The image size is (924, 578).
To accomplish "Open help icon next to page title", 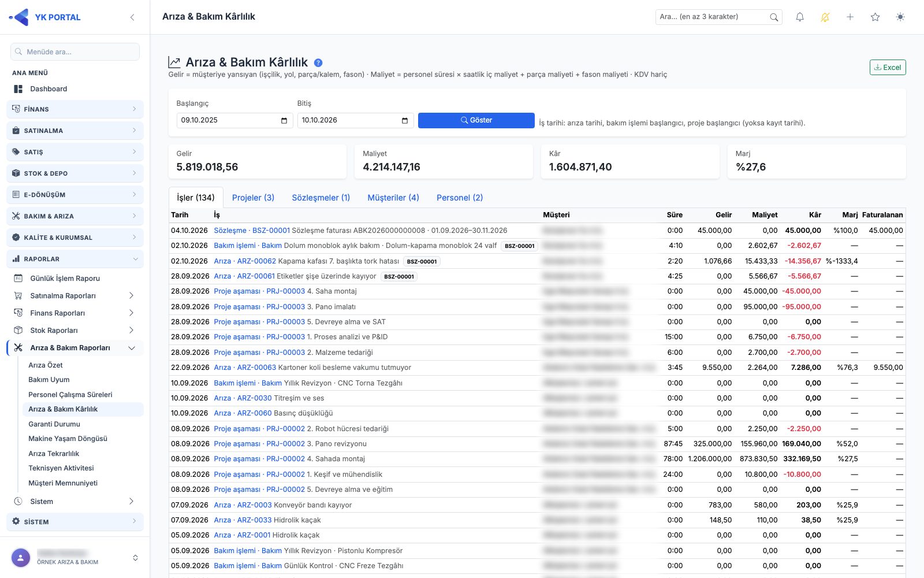I will [x=318, y=62].
